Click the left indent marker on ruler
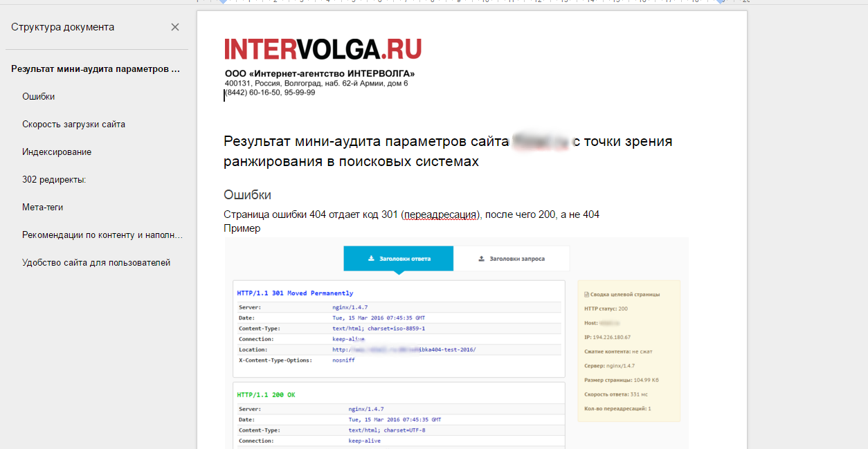 (x=223, y=2)
